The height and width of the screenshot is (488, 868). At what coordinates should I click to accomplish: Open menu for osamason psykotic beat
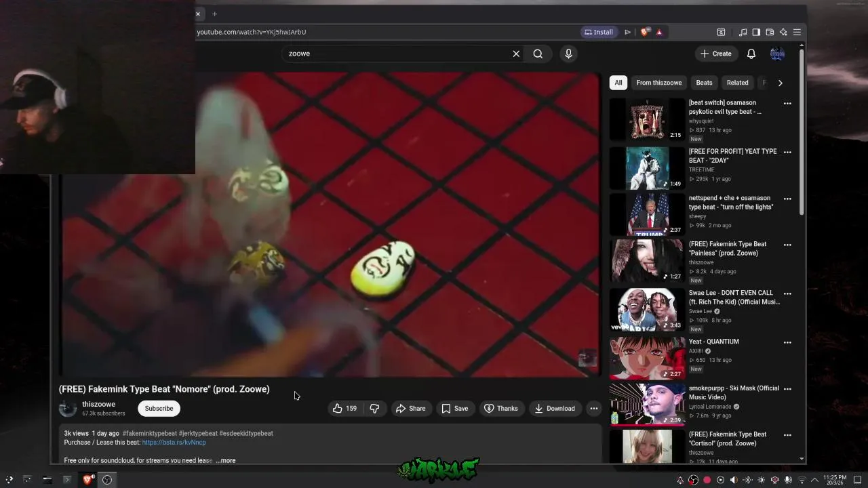coord(787,104)
